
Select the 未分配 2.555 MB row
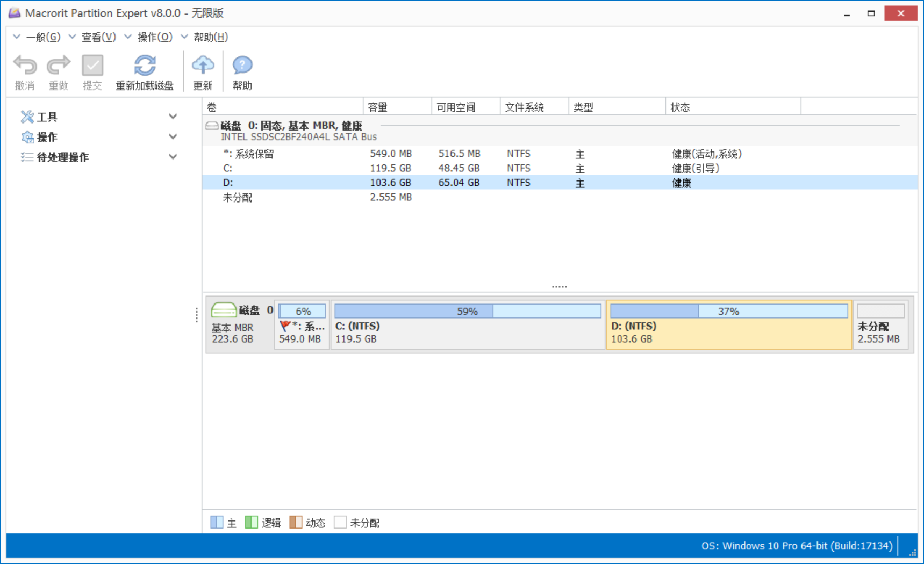point(560,197)
